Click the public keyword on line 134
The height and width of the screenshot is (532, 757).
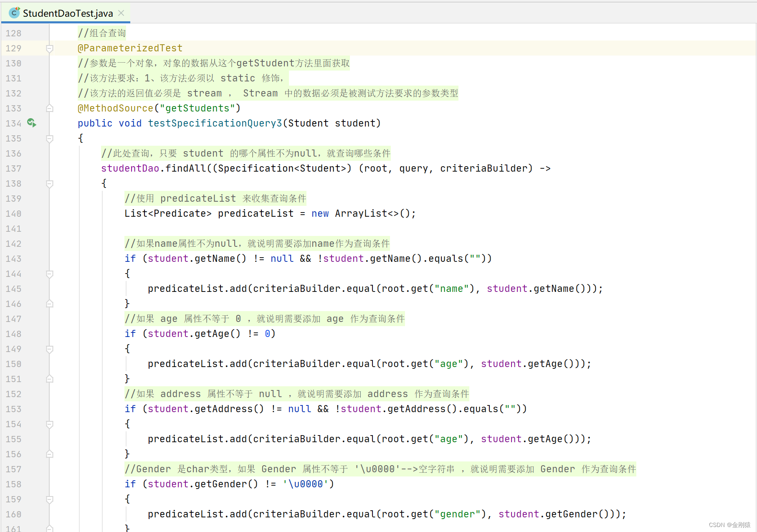(x=95, y=123)
